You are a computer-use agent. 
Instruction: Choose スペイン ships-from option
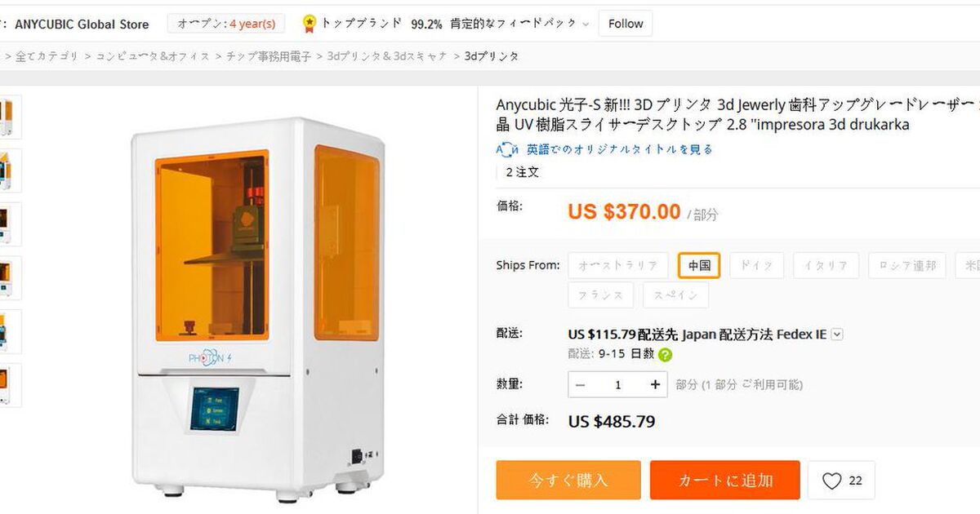[x=675, y=295]
